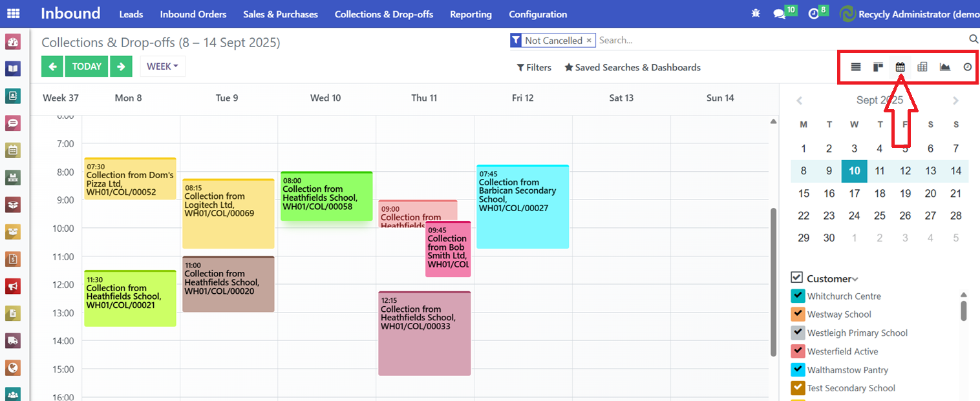Switch to list view icon
The height and width of the screenshot is (401, 980).
(x=855, y=67)
